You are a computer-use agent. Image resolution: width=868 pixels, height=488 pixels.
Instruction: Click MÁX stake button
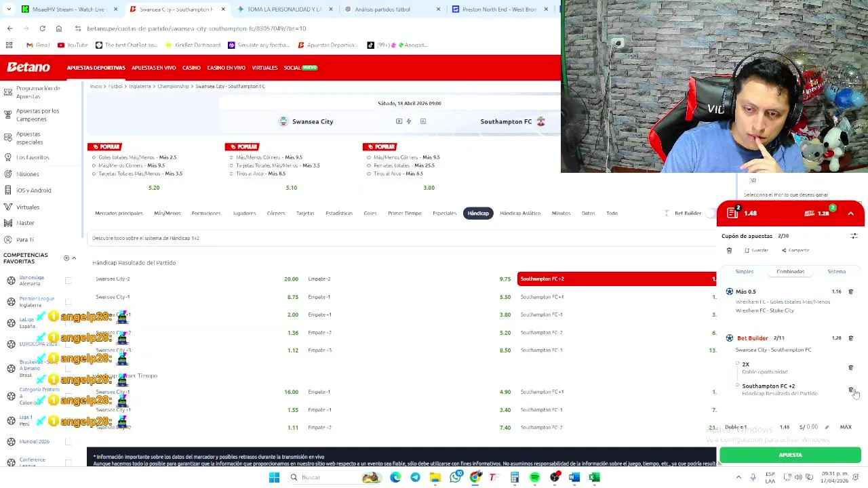point(846,427)
